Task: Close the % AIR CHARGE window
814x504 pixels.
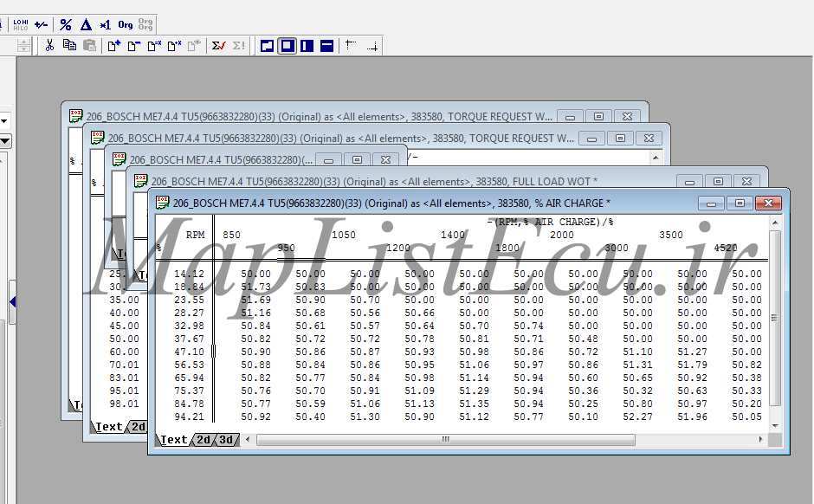Action: 768,203
